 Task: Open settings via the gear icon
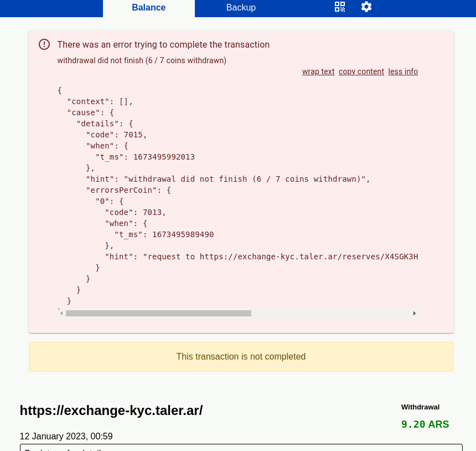pos(366,7)
